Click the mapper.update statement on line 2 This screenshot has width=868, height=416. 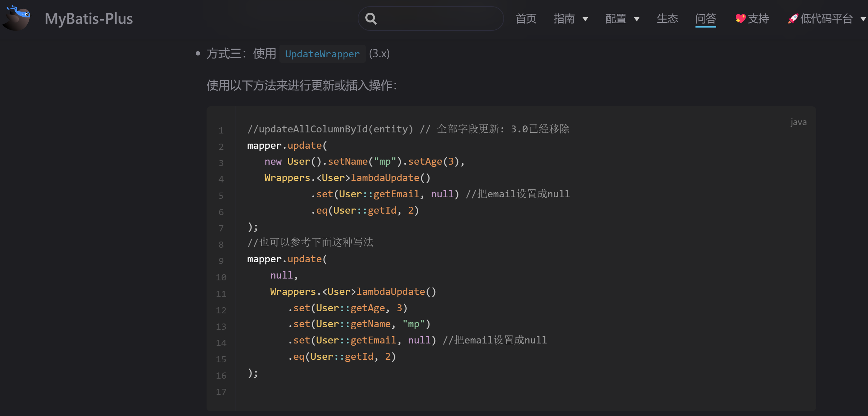(286, 145)
